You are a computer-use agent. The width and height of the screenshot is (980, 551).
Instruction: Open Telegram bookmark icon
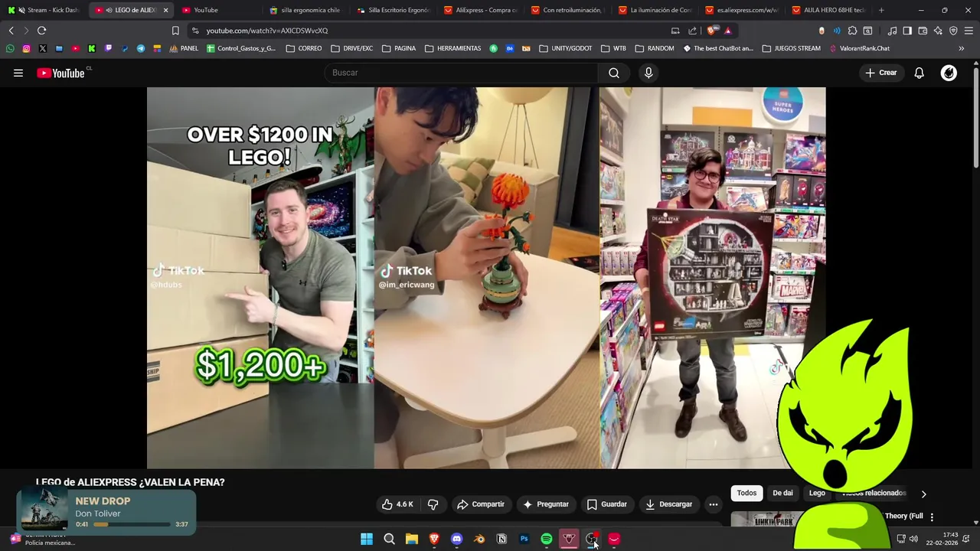tap(141, 48)
